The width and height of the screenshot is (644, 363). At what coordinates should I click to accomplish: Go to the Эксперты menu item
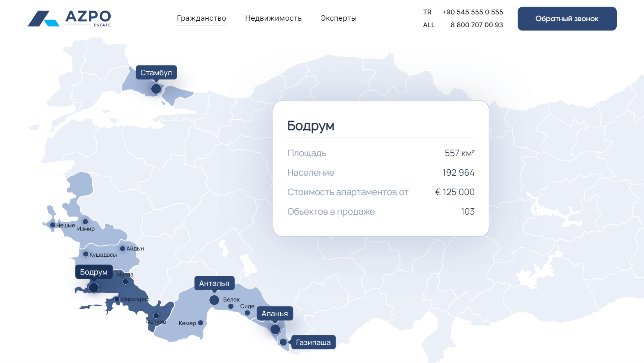coord(338,18)
